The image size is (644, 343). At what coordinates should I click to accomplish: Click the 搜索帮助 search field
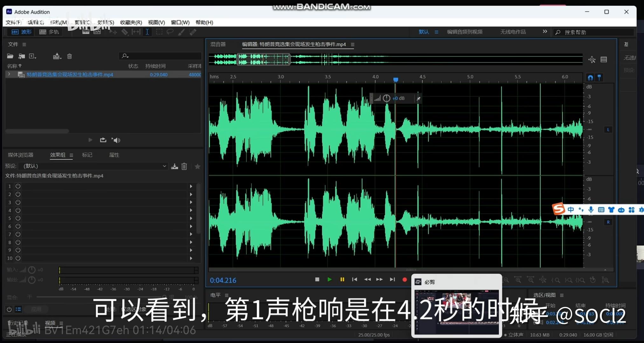[x=594, y=32]
